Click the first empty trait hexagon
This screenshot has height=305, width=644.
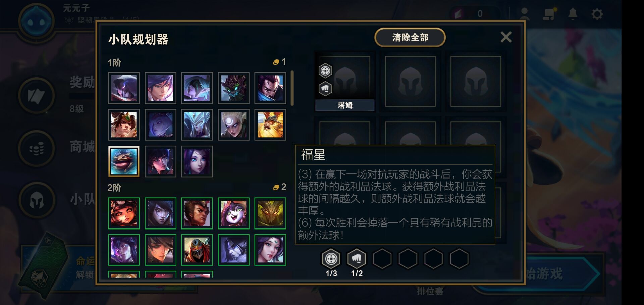[382, 259]
